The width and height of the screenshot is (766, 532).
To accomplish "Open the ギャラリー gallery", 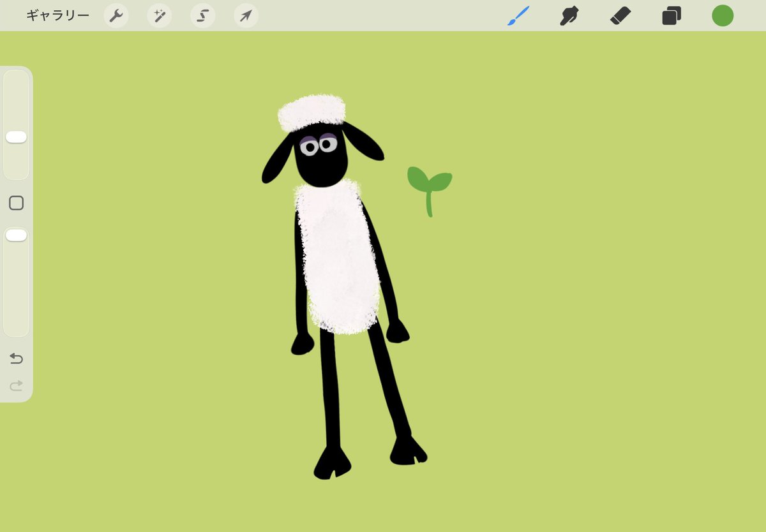I will (x=58, y=16).
